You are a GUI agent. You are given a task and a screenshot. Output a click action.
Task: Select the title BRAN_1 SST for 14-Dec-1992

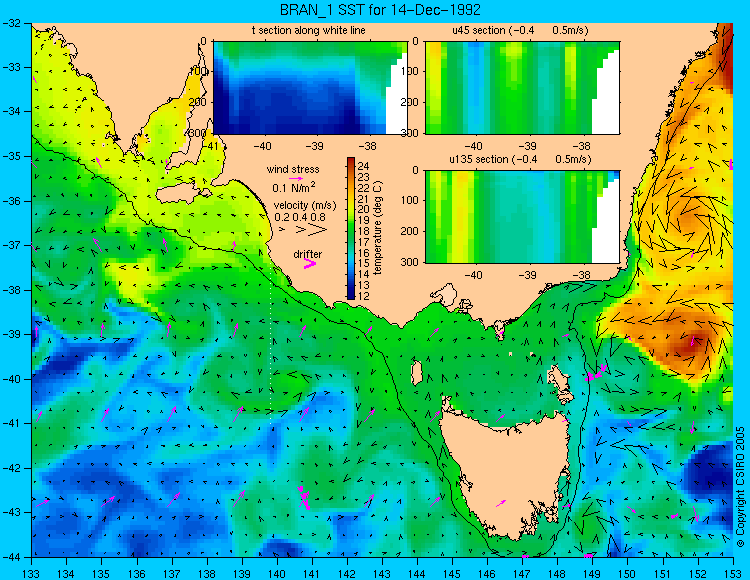click(380, 9)
